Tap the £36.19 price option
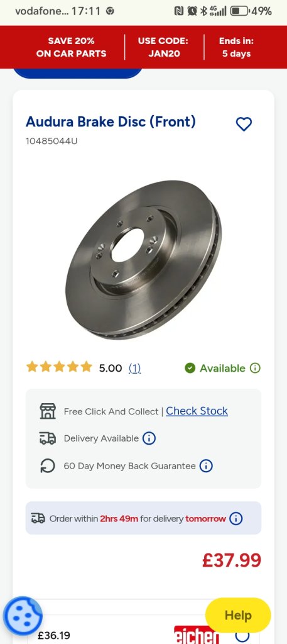The height and width of the screenshot is (644, 287). point(54,635)
